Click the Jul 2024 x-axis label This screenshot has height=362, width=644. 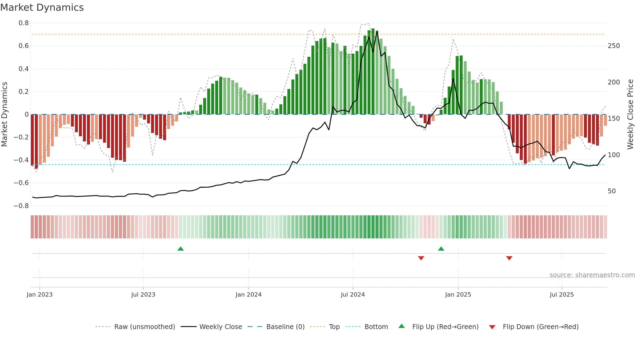[x=353, y=294]
